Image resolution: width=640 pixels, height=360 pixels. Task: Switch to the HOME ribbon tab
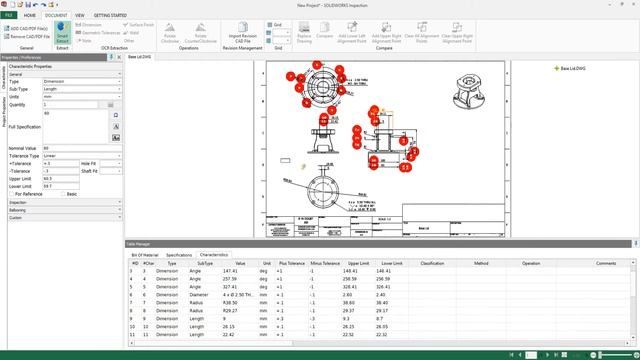point(29,15)
